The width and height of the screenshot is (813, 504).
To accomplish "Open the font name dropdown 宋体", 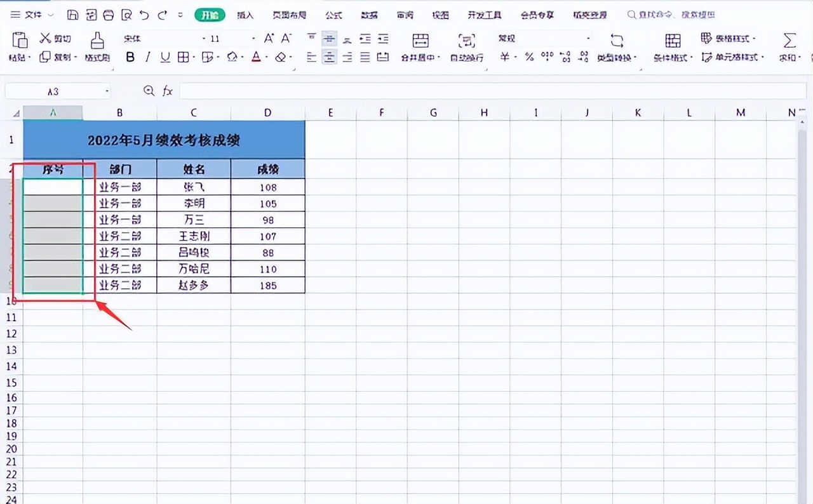I will pos(204,39).
